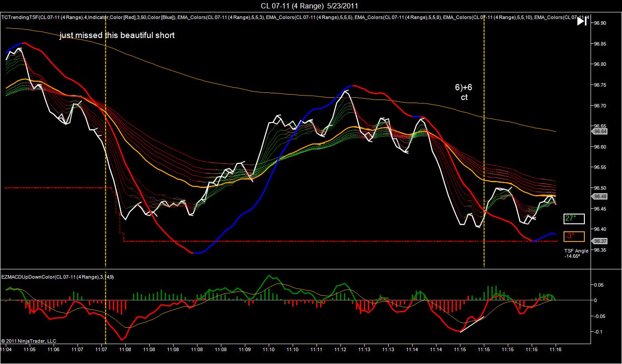
Task: Click the 11:04 time axis label
Action: click(x=6, y=349)
